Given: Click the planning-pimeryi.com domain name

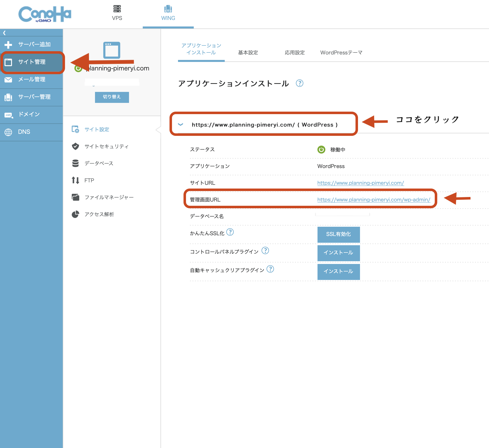Looking at the screenshot, I should (117, 68).
